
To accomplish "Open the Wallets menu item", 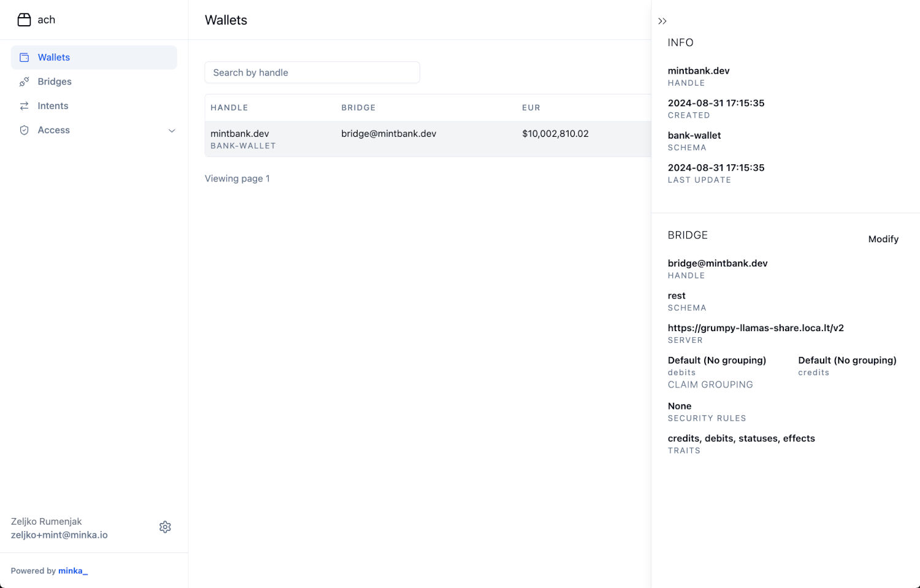I will (54, 58).
